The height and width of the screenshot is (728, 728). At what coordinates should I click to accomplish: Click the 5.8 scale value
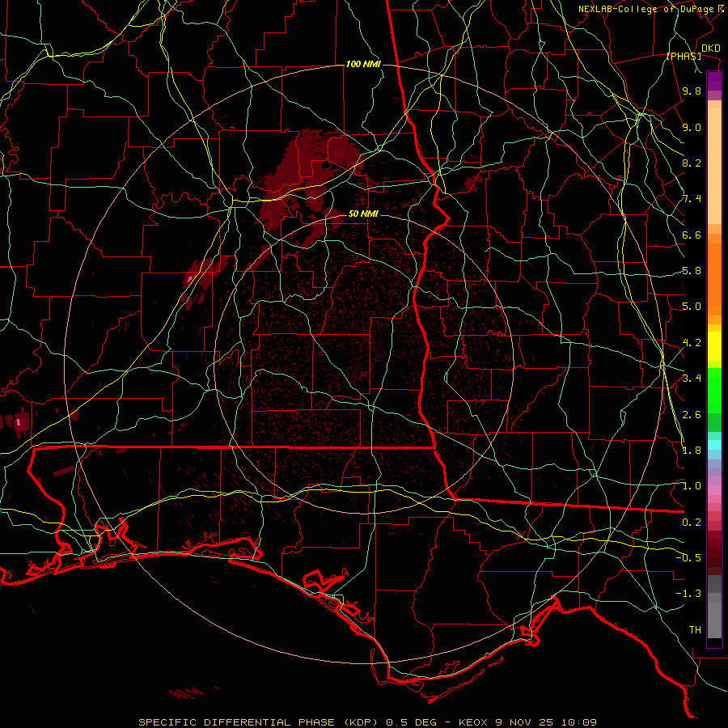coord(692,271)
